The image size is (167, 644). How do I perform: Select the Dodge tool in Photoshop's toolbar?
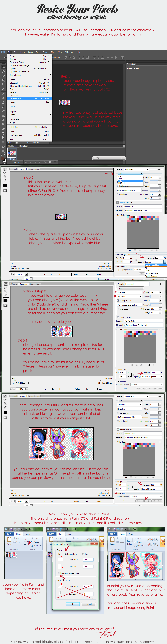pos(3,125)
